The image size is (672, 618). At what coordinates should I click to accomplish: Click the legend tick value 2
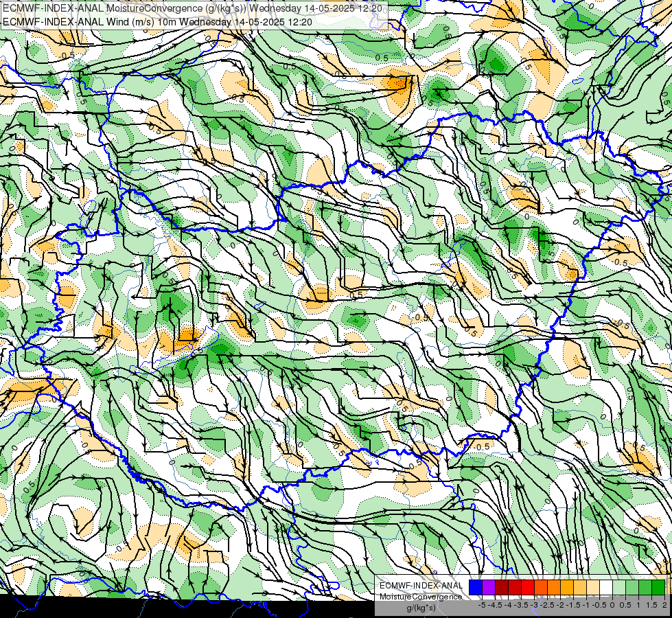(x=664, y=605)
